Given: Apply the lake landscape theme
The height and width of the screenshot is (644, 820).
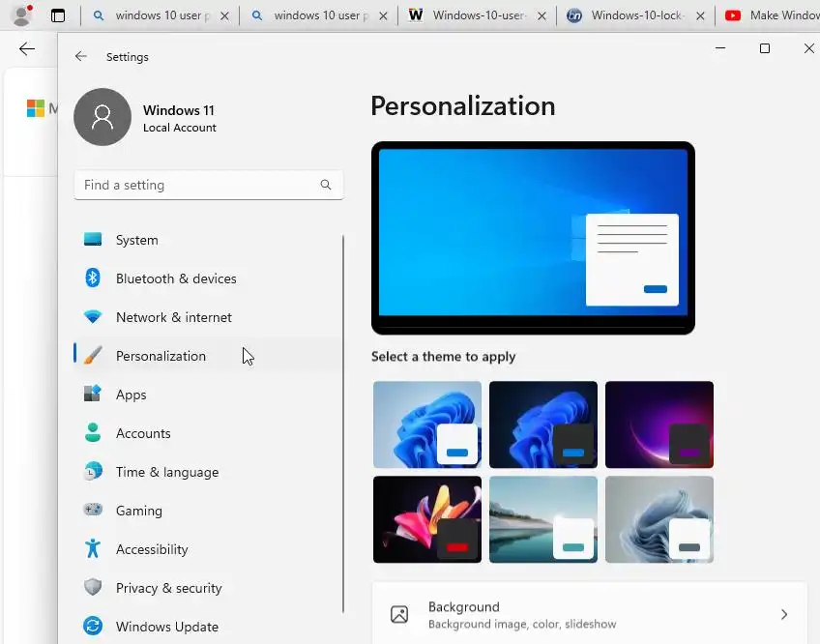Looking at the screenshot, I should (x=543, y=519).
